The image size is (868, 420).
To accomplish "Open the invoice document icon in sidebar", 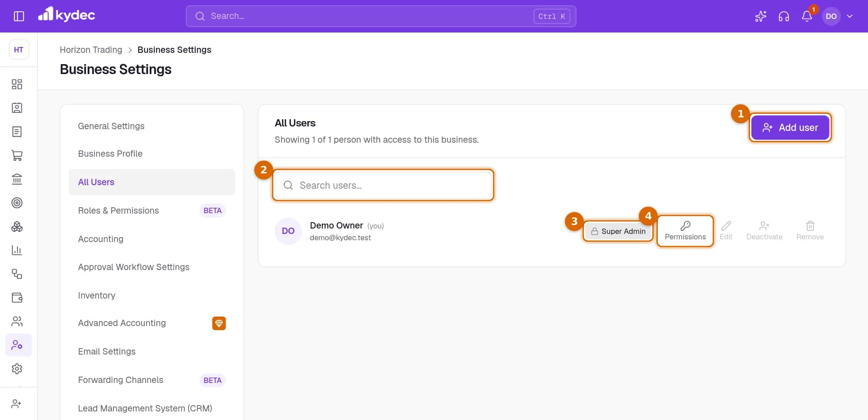I will pos(17,131).
